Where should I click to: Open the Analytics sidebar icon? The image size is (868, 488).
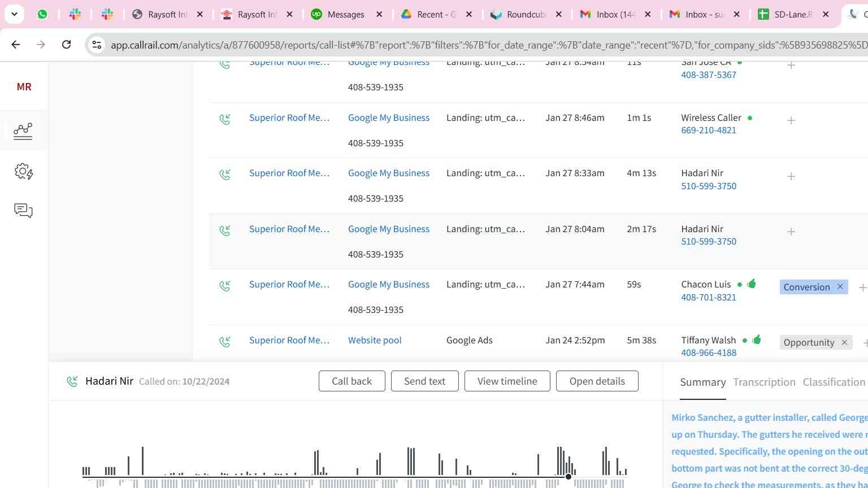click(x=23, y=131)
